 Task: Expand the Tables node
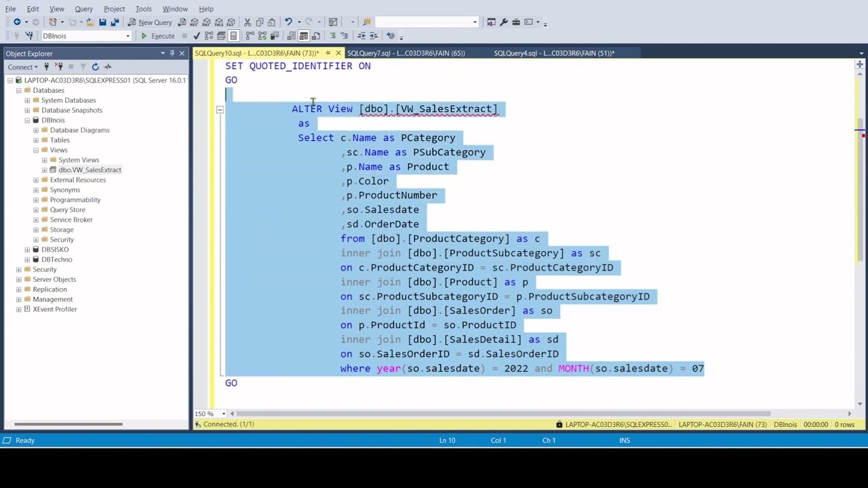[x=36, y=140]
